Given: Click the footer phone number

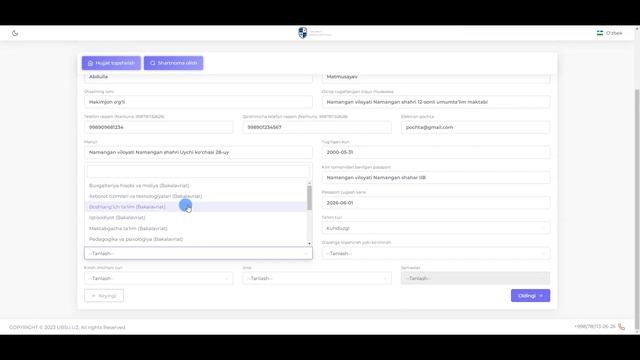Looking at the screenshot, I should point(595,327).
